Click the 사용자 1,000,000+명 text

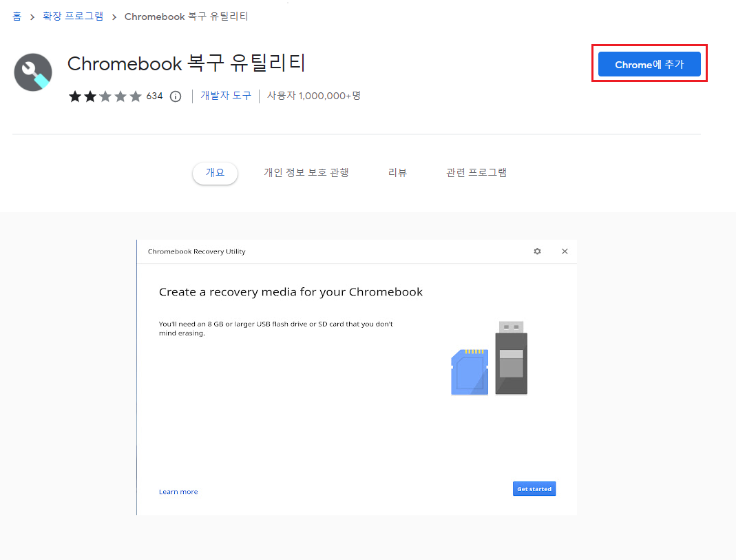tap(314, 96)
